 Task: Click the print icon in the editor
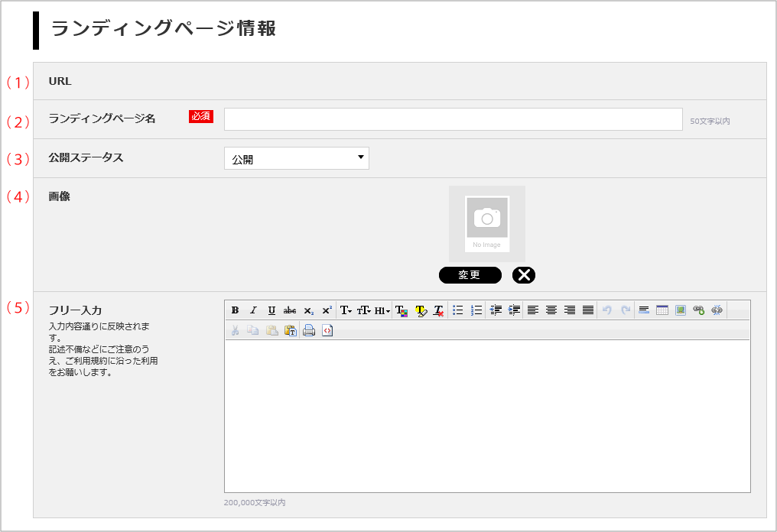307,330
